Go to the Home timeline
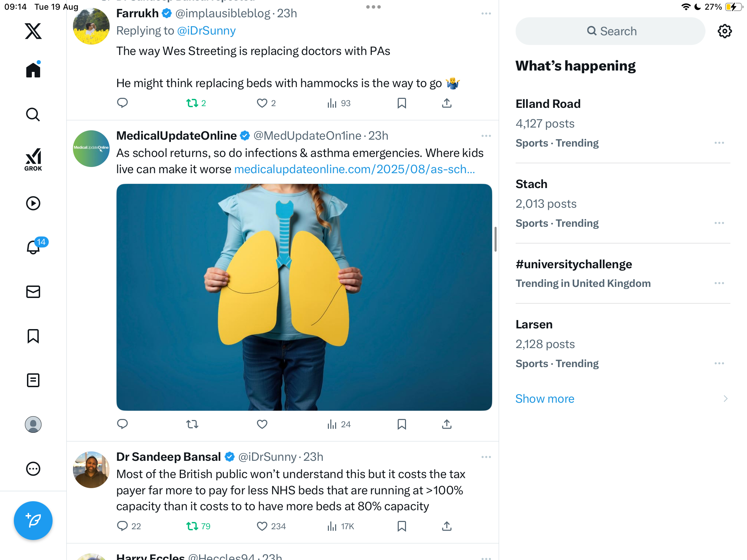Image resolution: width=747 pixels, height=560 pixels. [33, 70]
